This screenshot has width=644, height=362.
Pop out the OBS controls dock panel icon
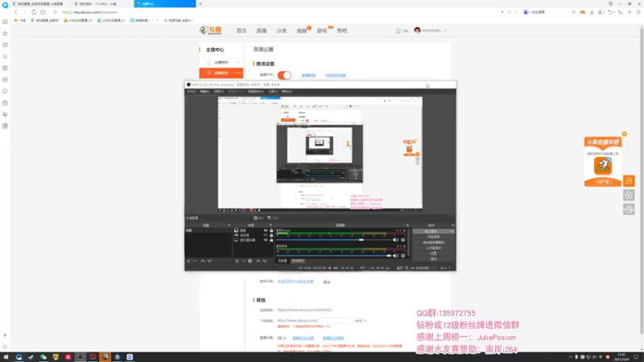pos(452,225)
